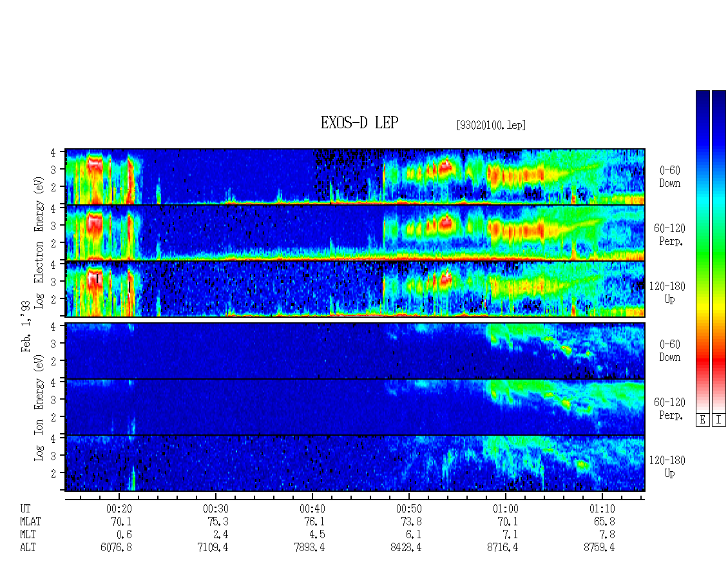Click ALT value 7109.4
The height and width of the screenshot is (564, 728).
pos(213,548)
